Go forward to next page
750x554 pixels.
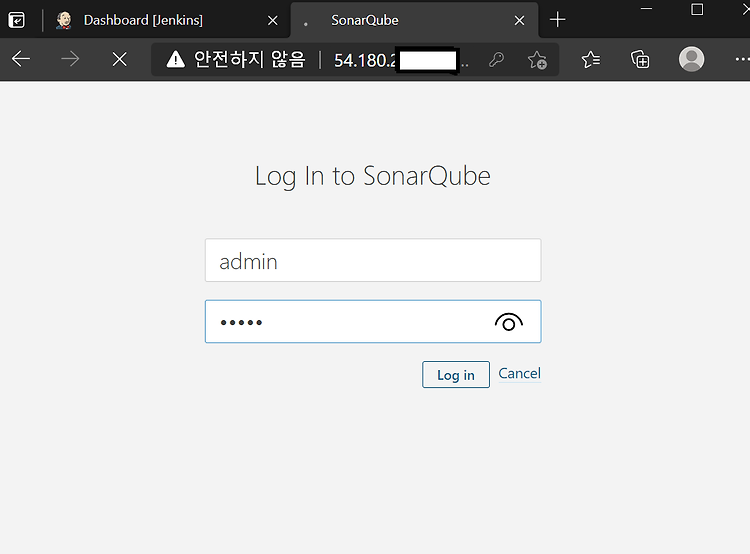click(x=70, y=59)
